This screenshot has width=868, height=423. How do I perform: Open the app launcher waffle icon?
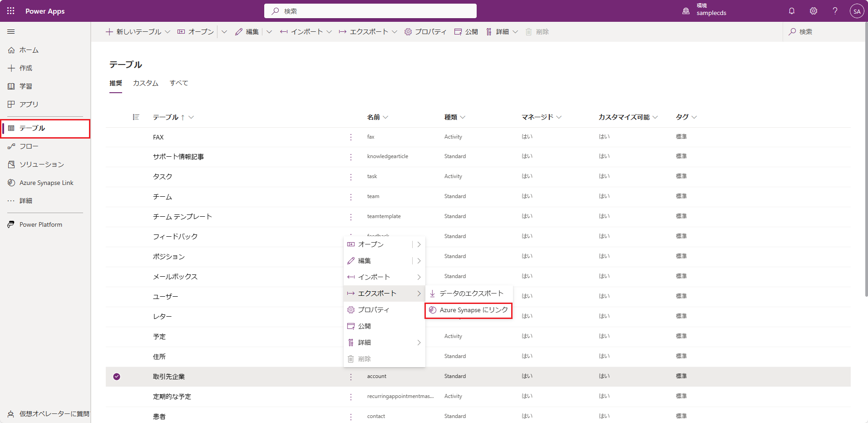click(11, 11)
